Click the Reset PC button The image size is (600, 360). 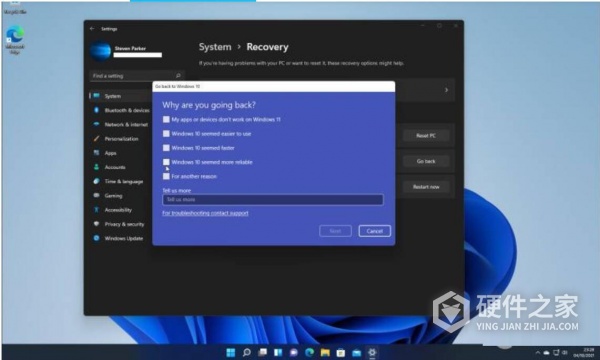[426, 135]
